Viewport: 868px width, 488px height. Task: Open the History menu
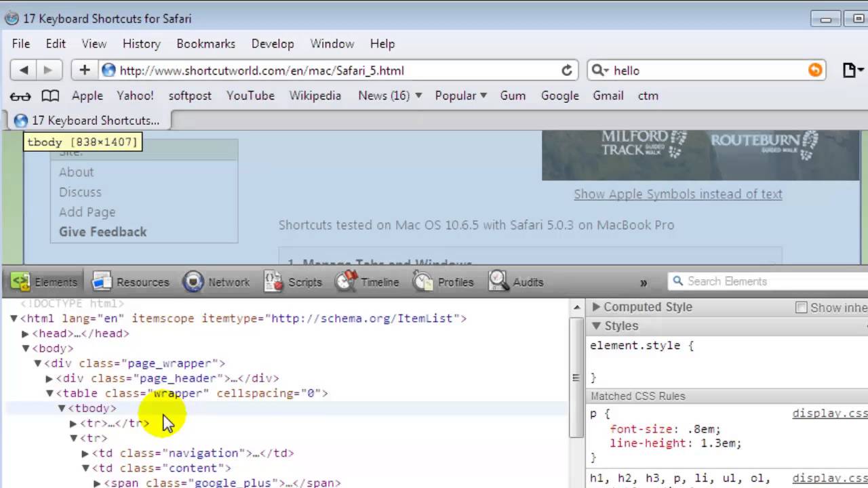click(x=141, y=43)
